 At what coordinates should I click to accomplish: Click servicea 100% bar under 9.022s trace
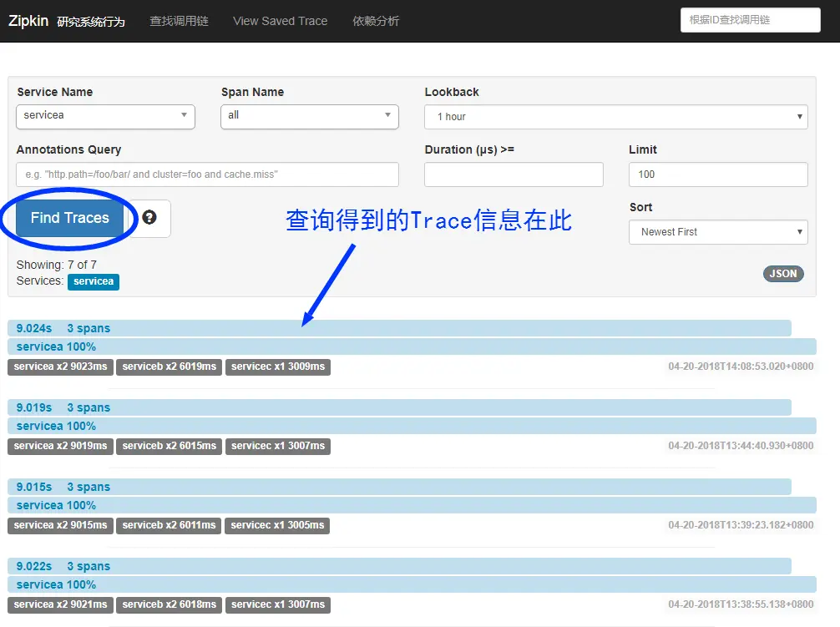coord(412,584)
